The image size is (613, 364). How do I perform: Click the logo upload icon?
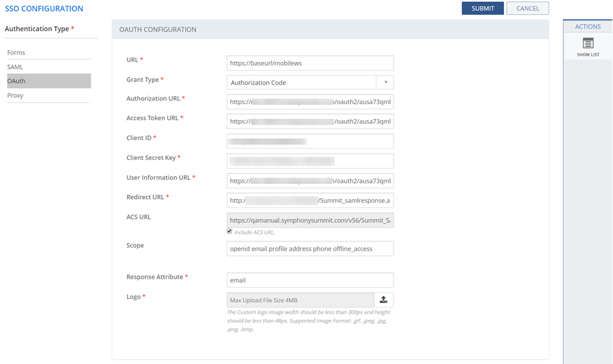(x=384, y=300)
